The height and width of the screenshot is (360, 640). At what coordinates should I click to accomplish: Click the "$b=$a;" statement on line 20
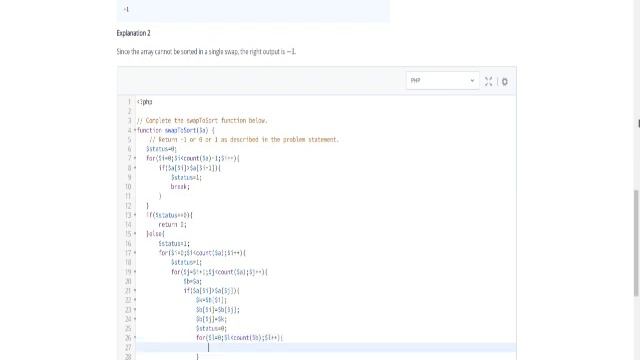click(x=192, y=281)
